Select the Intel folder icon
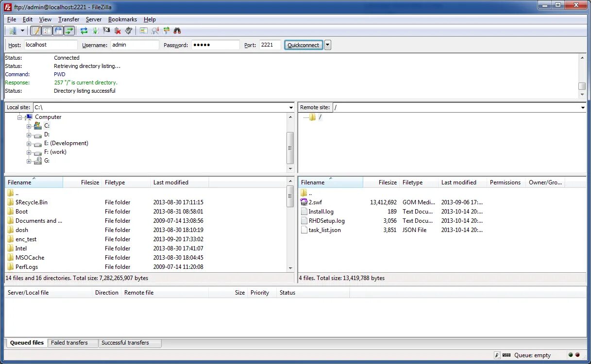This screenshot has height=364, width=591. click(11, 248)
